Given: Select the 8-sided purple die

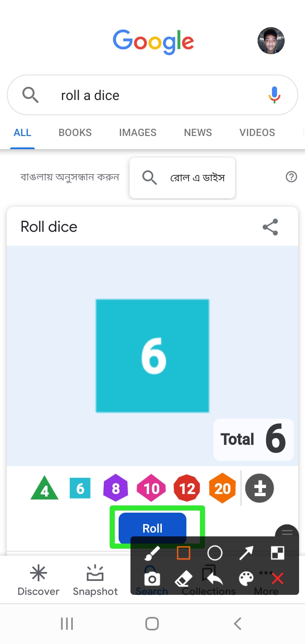Looking at the screenshot, I should [x=116, y=489].
